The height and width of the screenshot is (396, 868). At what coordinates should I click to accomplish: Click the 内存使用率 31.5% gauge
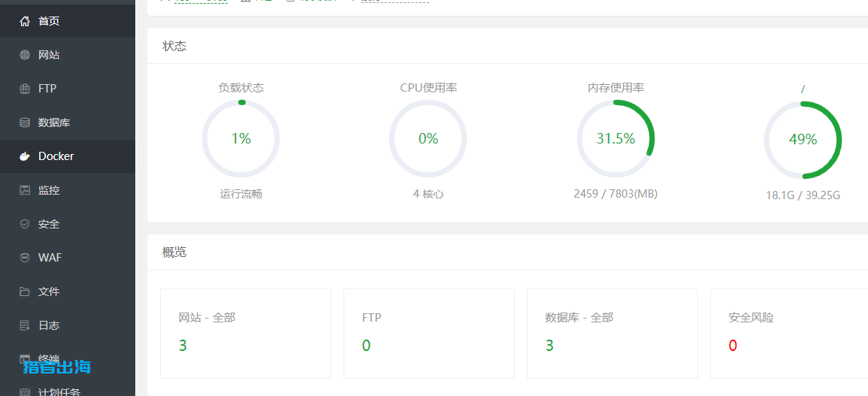pos(615,139)
